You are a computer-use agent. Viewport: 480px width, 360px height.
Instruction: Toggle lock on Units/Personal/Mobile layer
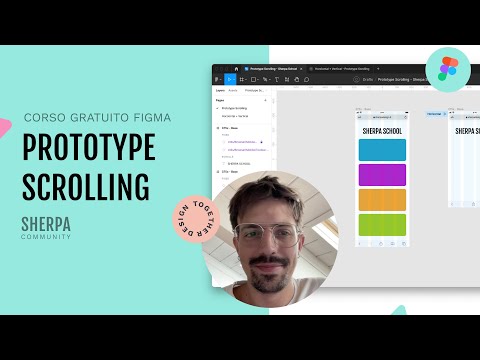coord(261,142)
